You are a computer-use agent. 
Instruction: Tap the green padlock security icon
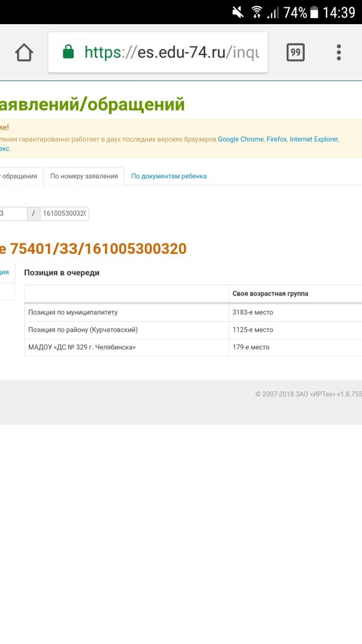tap(68, 53)
